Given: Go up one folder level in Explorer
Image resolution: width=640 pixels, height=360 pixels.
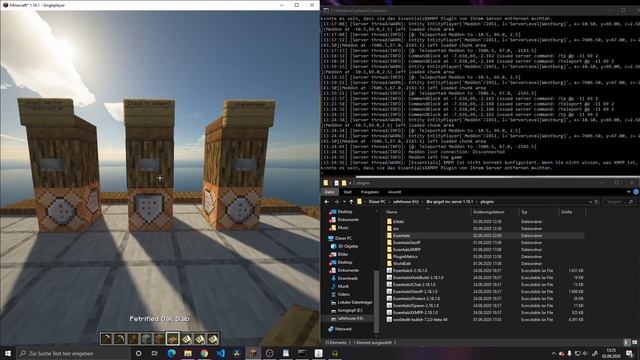Looking at the screenshot, I should point(351,202).
